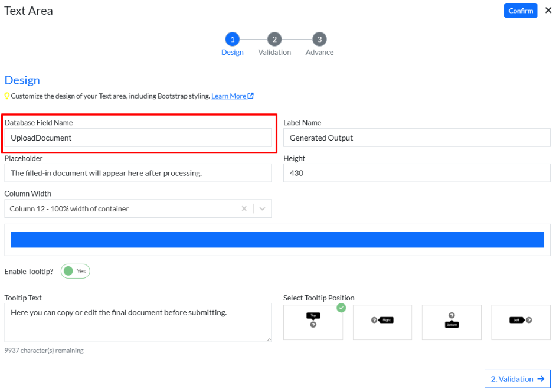Select the Left tooltip position
The height and width of the screenshot is (392, 556).
click(521, 322)
